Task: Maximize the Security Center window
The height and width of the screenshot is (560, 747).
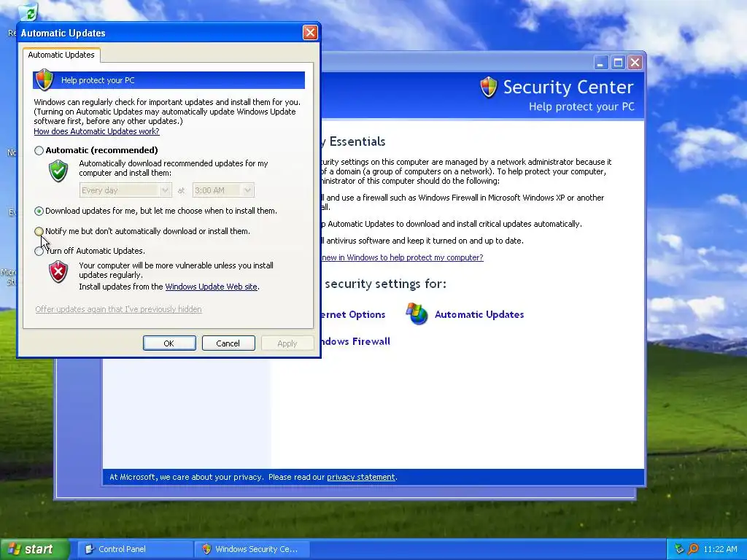Action: 618,63
